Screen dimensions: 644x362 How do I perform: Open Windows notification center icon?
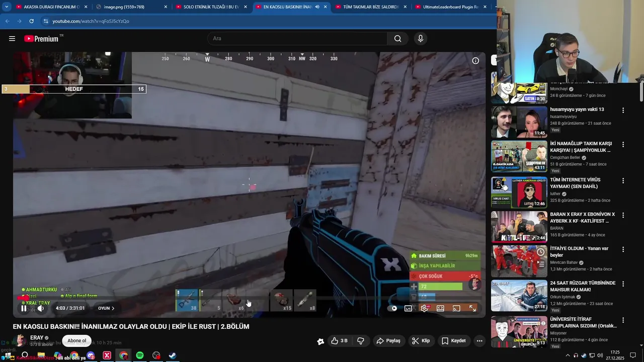coord(633,355)
